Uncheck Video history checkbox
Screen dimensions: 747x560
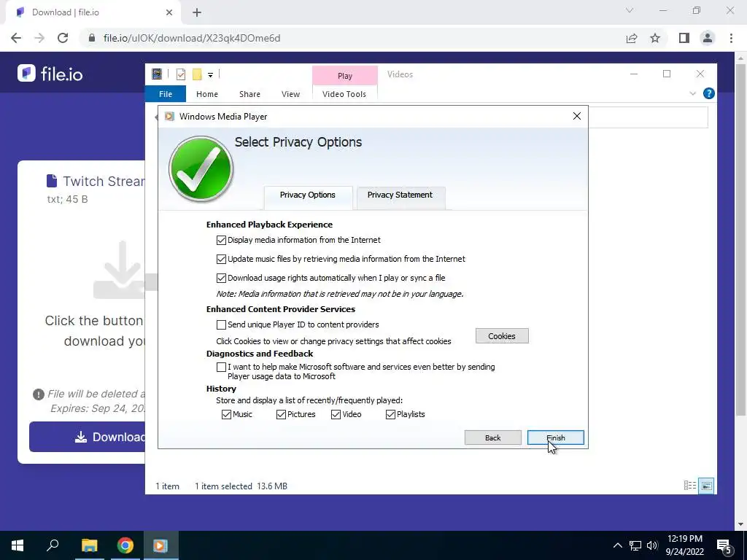(336, 414)
